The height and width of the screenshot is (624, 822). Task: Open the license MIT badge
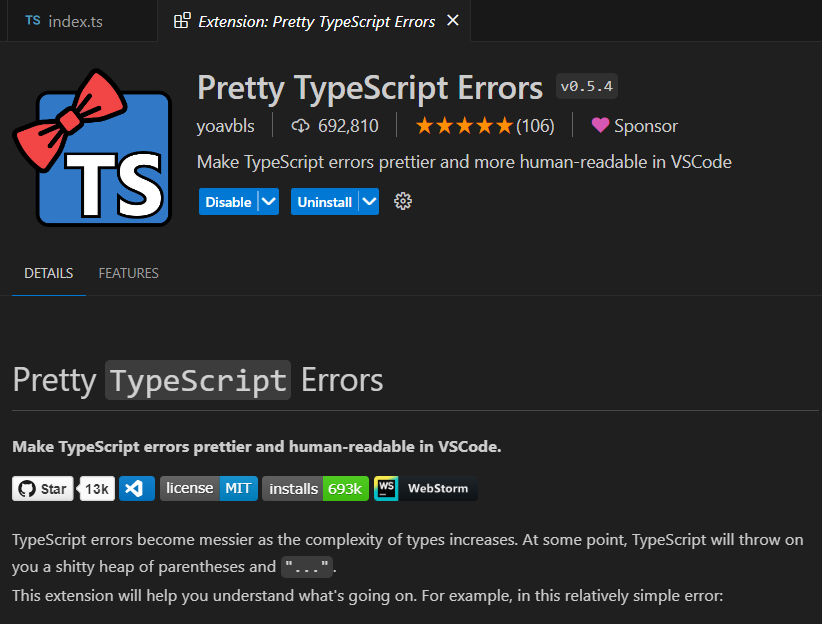(209, 489)
